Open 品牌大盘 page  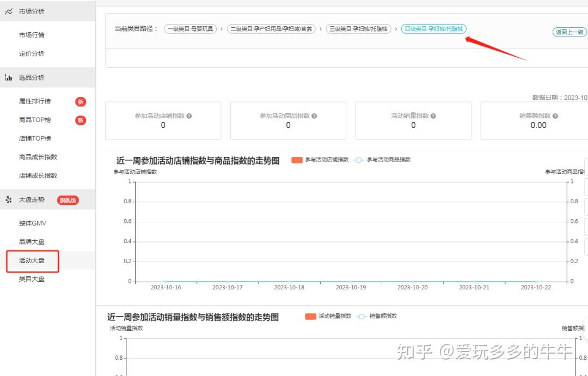[x=32, y=241]
